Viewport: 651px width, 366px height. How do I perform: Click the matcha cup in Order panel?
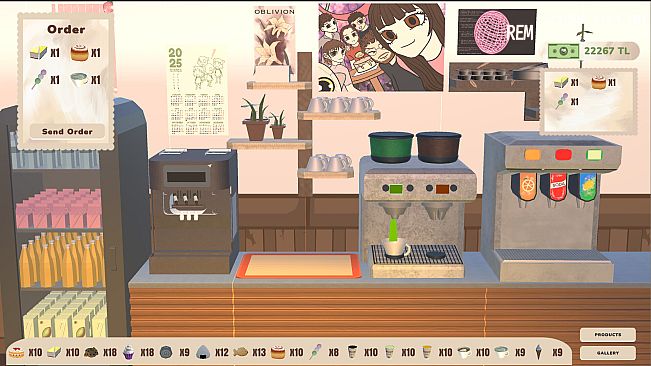pos(79,80)
